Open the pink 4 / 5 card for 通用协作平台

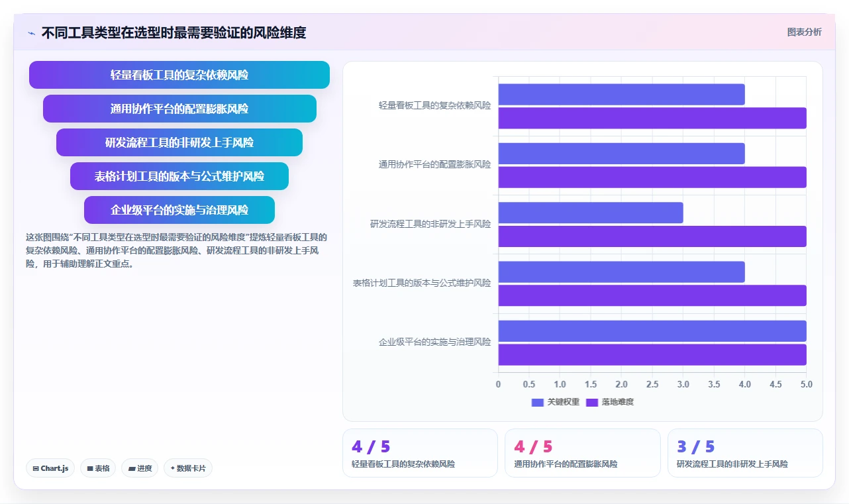tap(583, 453)
